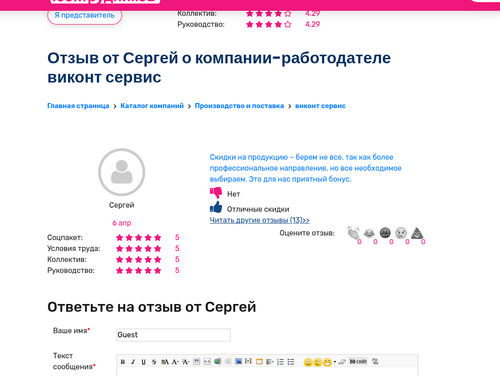Click the Соцпакет five-star rating
This screenshot has height=376, width=500.
[138, 238]
